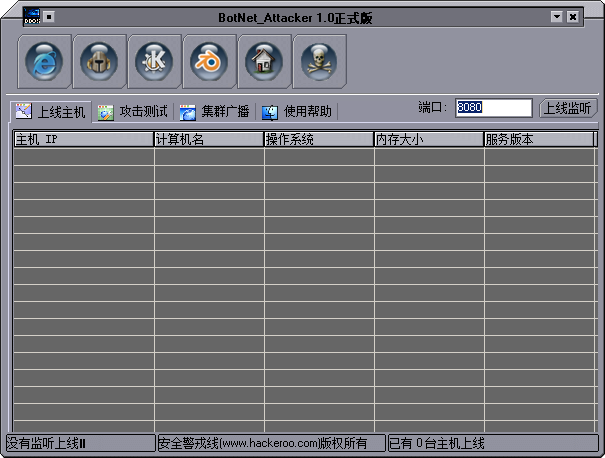Click the K gear toolbar icon
Screen dimensions: 605x458
(156, 61)
